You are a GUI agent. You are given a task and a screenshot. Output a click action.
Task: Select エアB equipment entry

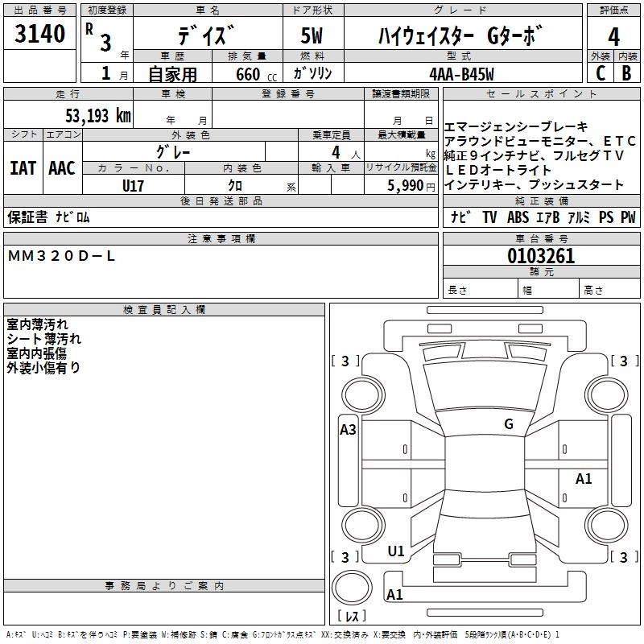point(548,217)
